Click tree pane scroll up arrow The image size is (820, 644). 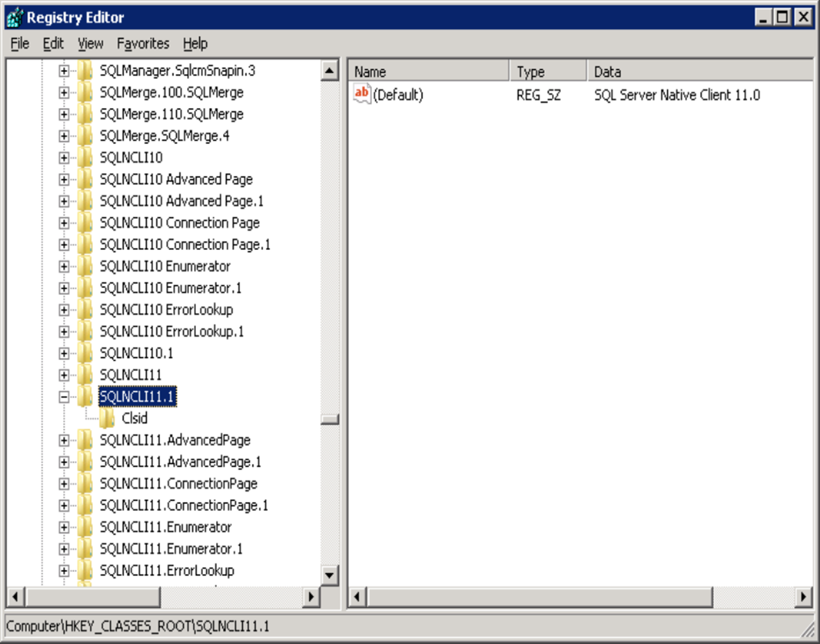[330, 70]
